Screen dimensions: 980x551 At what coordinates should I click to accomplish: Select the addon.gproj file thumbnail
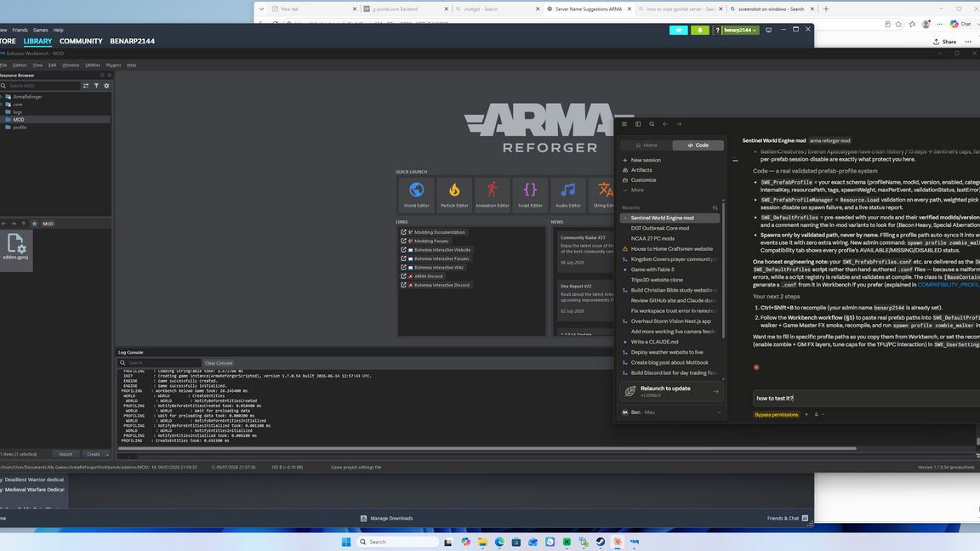(15, 247)
